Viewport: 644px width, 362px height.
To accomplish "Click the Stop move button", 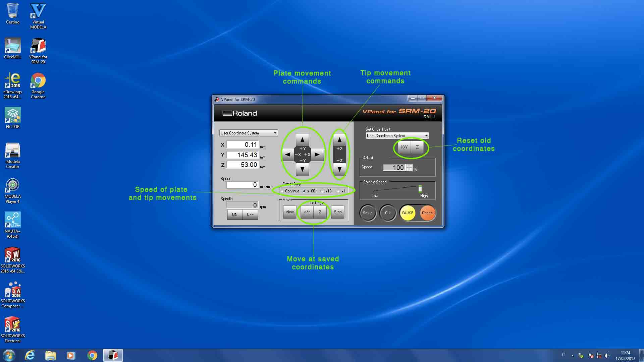I will [x=338, y=212].
